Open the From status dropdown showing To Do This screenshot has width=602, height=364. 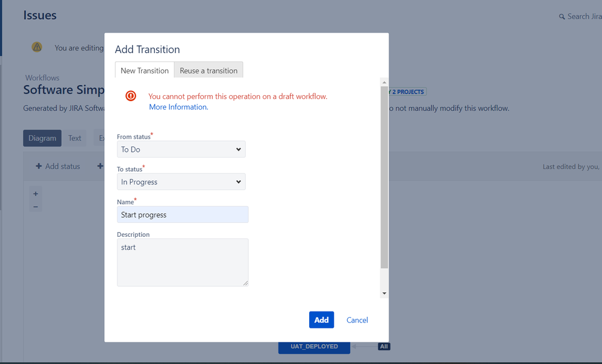coord(181,149)
